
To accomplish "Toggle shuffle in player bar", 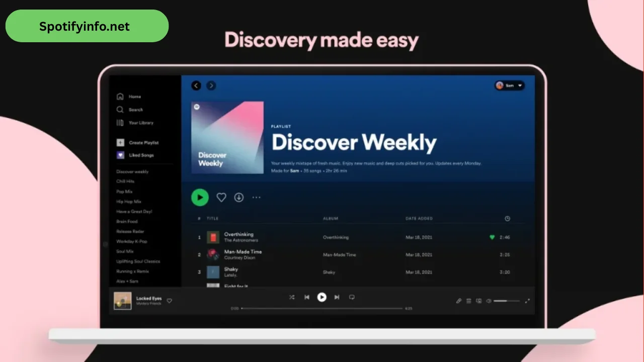I will point(292,297).
